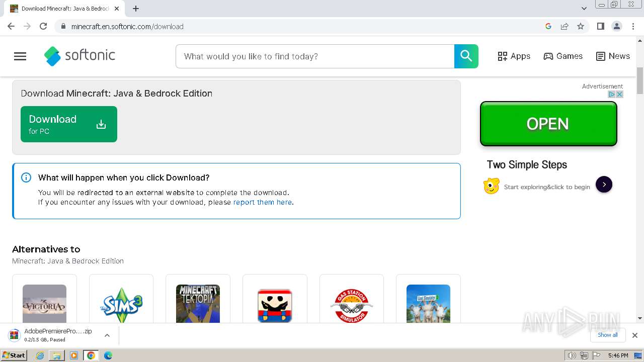Screen dimensions: 644x362
Task: Click the share page icon
Action: click(x=565, y=26)
